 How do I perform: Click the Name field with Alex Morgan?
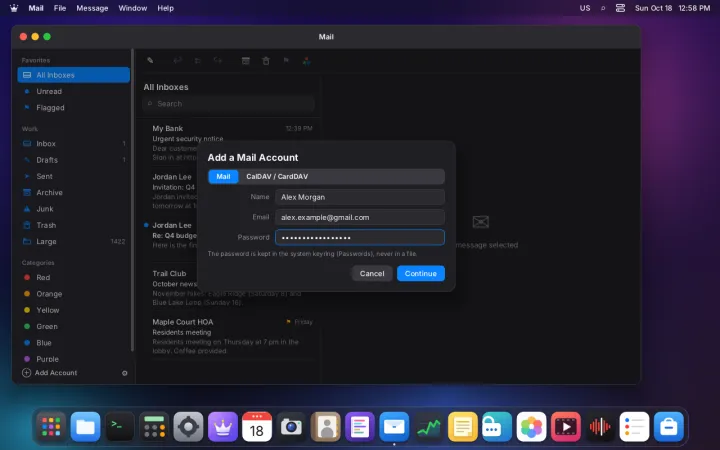(360, 197)
